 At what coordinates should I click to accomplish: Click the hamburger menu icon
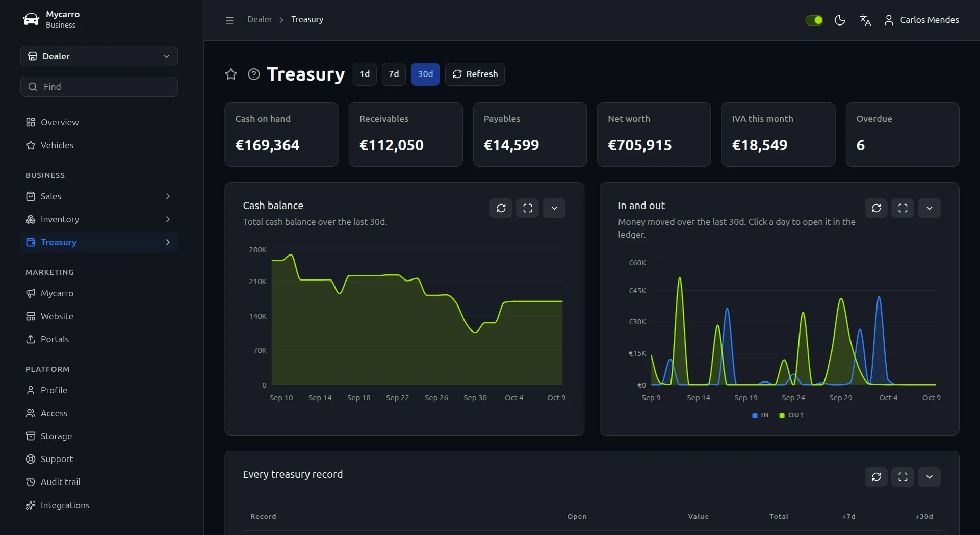point(229,20)
